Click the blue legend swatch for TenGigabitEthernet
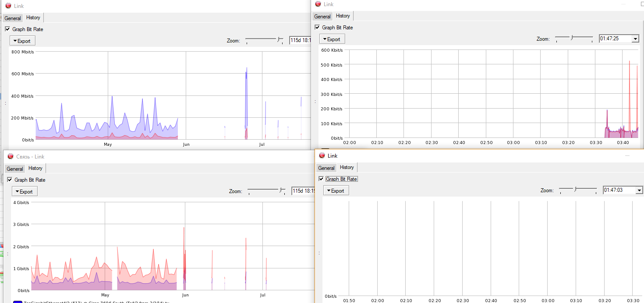Image resolution: width=644 pixels, height=303 pixels. [x=17, y=302]
